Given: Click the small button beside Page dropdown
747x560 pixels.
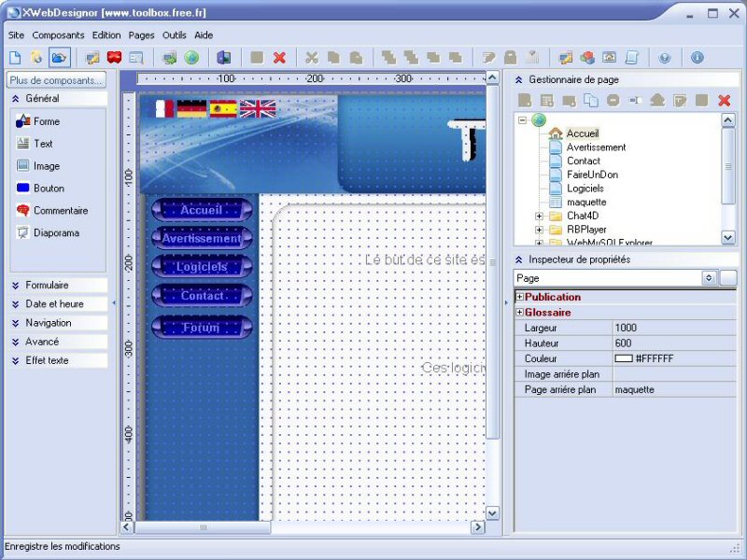Looking at the screenshot, I should [x=728, y=278].
